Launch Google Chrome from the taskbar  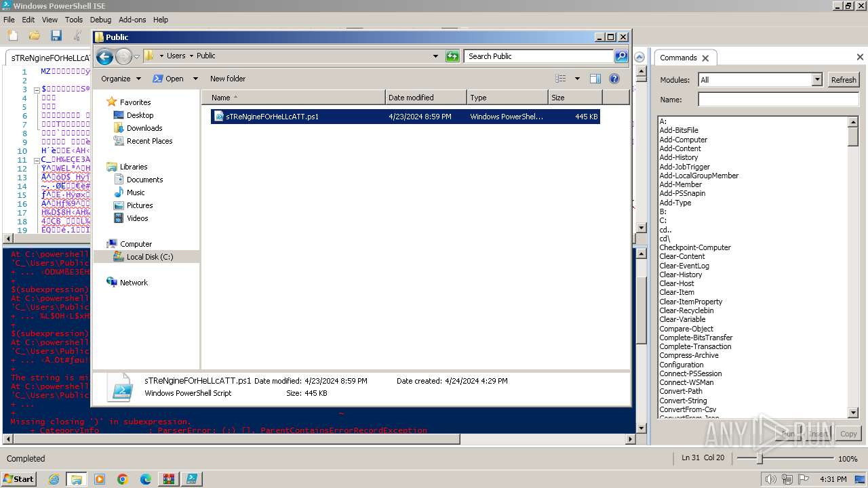pyautogui.click(x=122, y=479)
